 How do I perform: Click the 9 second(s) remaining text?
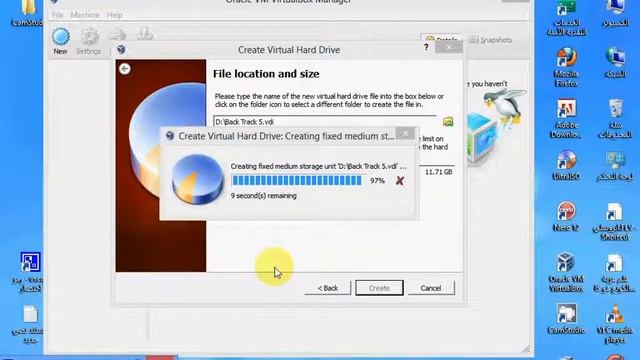pos(264,196)
